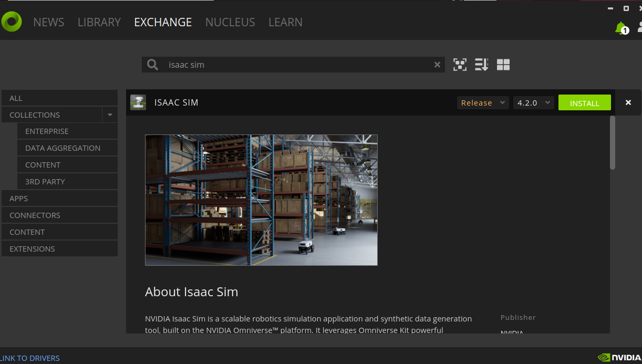Select the COLLECTIONS category

51,115
